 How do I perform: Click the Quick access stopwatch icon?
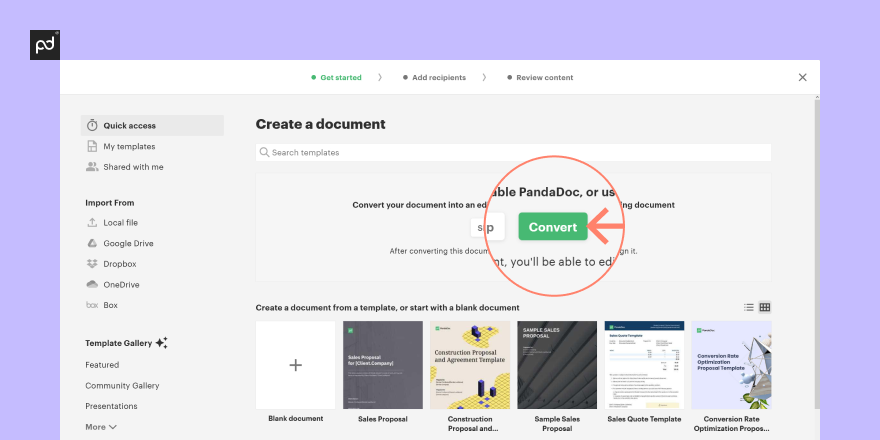click(92, 125)
